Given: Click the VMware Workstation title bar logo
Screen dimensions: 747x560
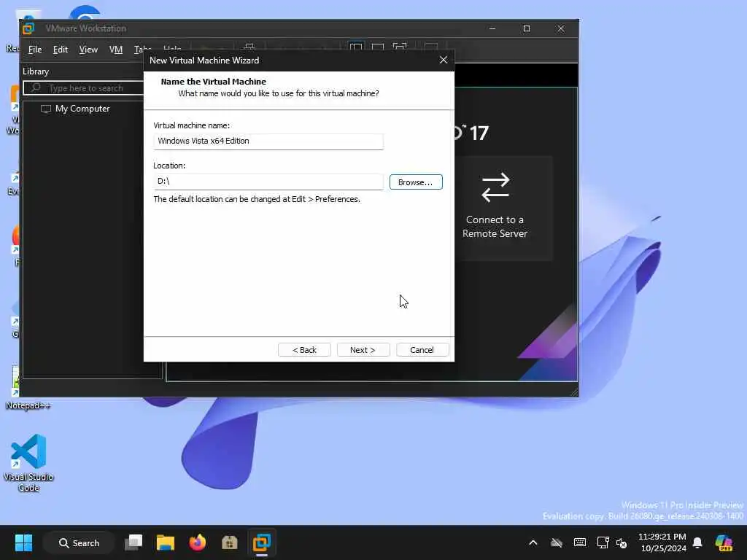Looking at the screenshot, I should click(x=28, y=28).
